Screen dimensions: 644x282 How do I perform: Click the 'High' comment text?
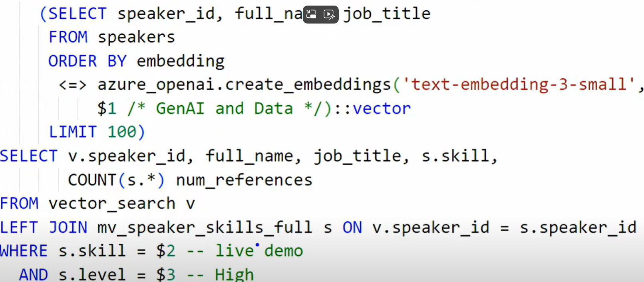coord(235,274)
